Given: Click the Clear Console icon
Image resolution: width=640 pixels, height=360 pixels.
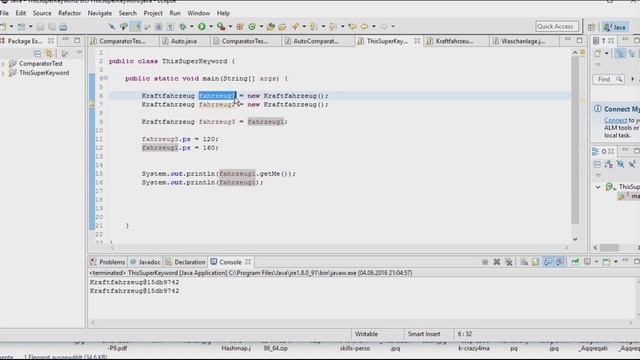Looking at the screenshot, I should [524, 262].
